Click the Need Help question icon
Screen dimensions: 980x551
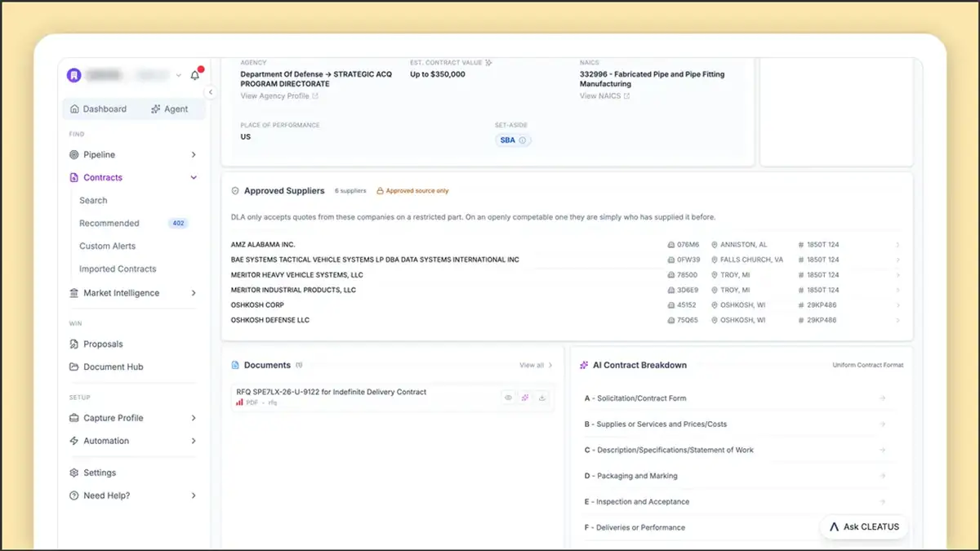pyautogui.click(x=74, y=495)
